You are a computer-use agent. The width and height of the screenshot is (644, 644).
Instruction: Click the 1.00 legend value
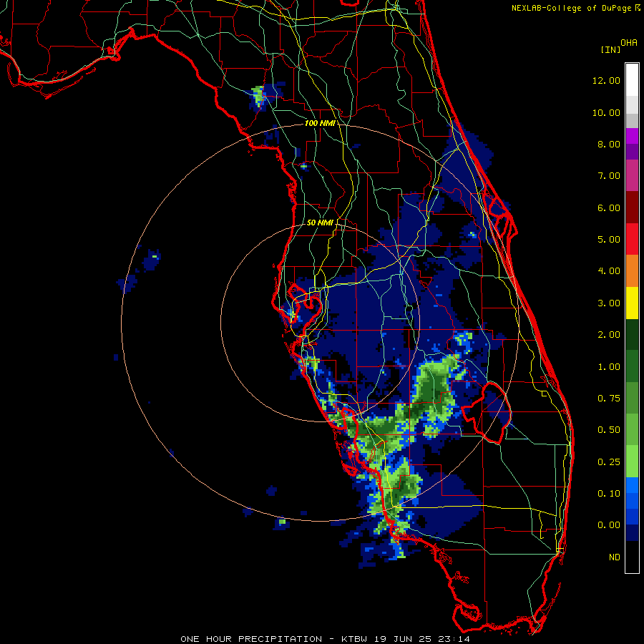pyautogui.click(x=609, y=367)
